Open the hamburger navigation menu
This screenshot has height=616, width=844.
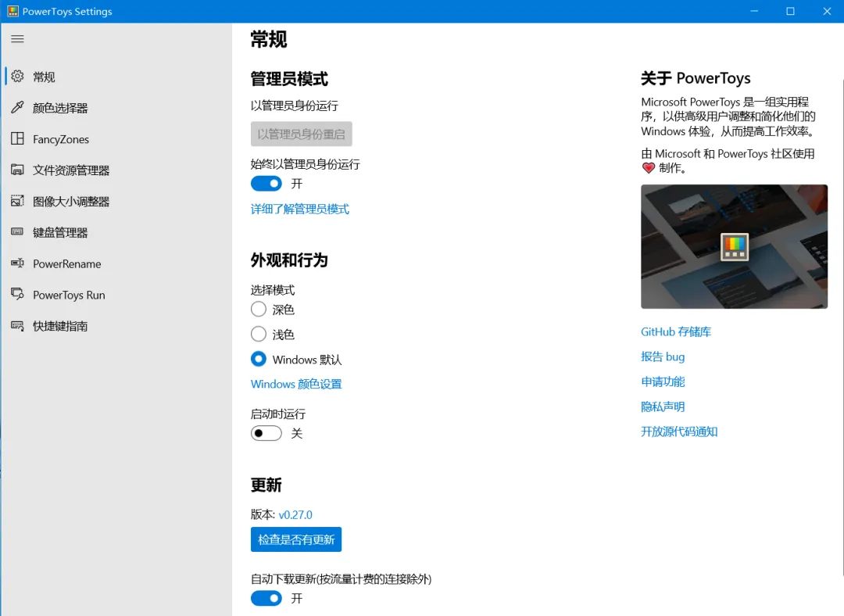click(x=17, y=39)
